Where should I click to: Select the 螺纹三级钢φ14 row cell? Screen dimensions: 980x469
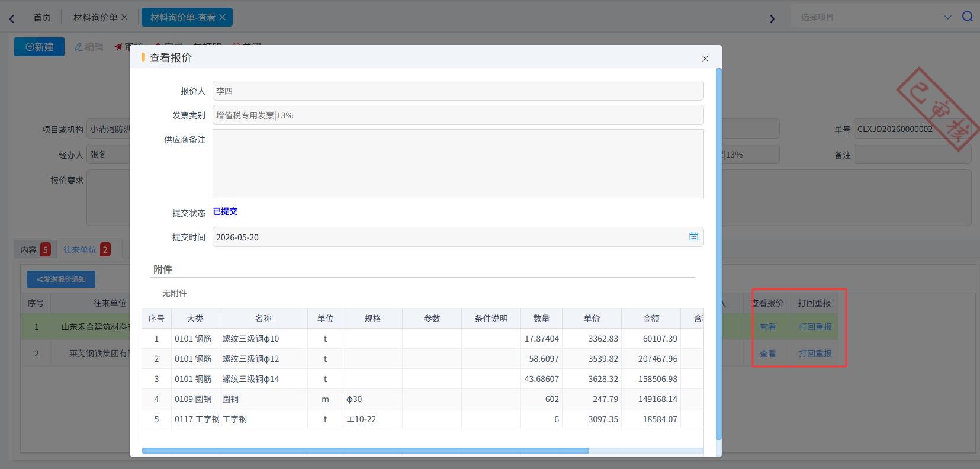click(x=263, y=379)
